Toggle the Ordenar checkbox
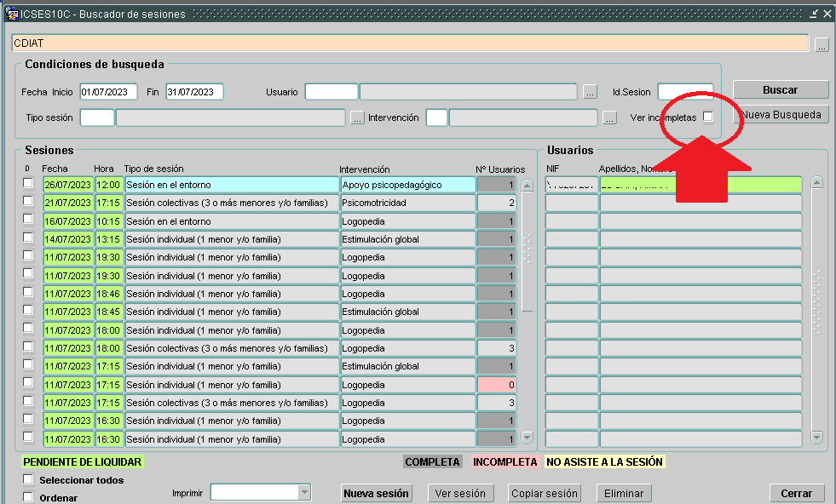The image size is (836, 504). click(28, 498)
